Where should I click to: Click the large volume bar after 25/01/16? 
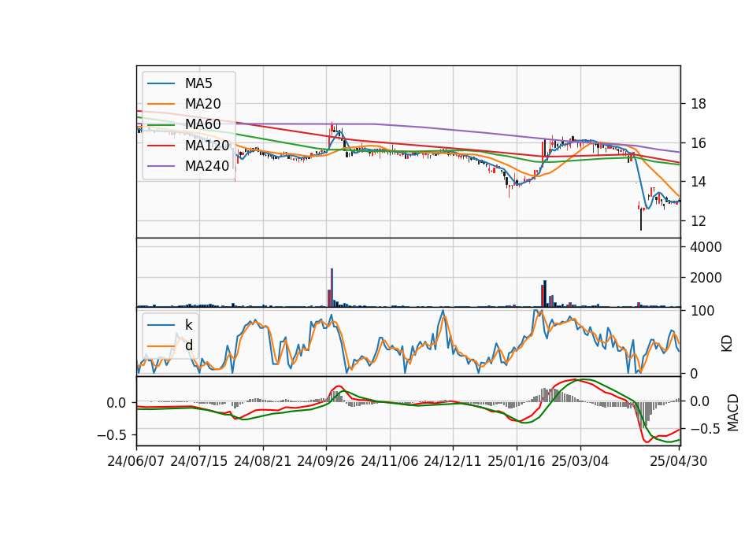coord(545,294)
